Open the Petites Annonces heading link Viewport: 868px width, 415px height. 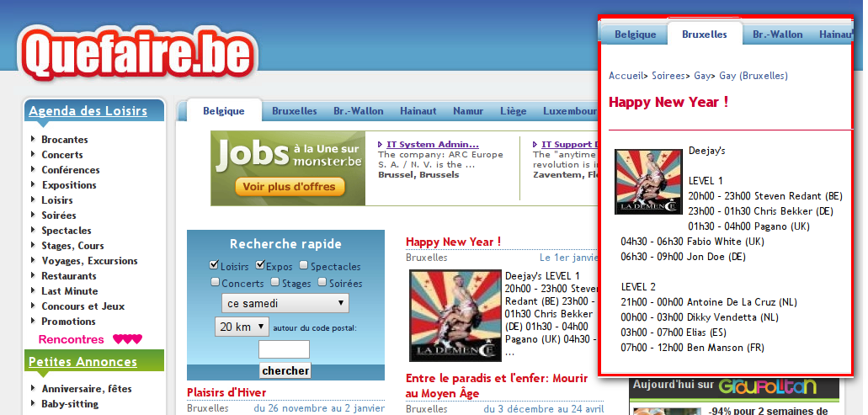[x=83, y=361]
